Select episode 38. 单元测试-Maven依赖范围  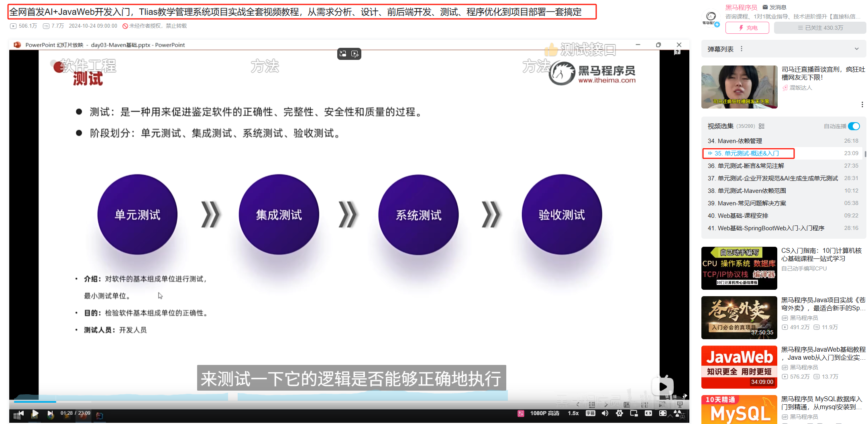point(783,191)
